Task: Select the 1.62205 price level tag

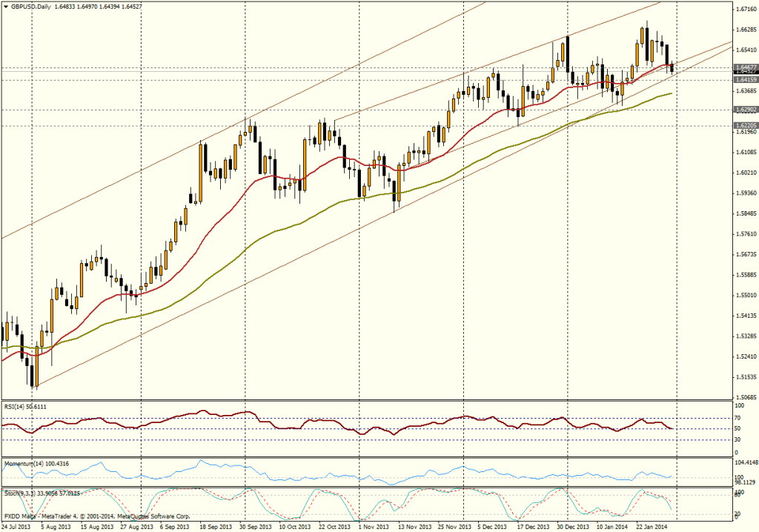Action: click(x=745, y=126)
